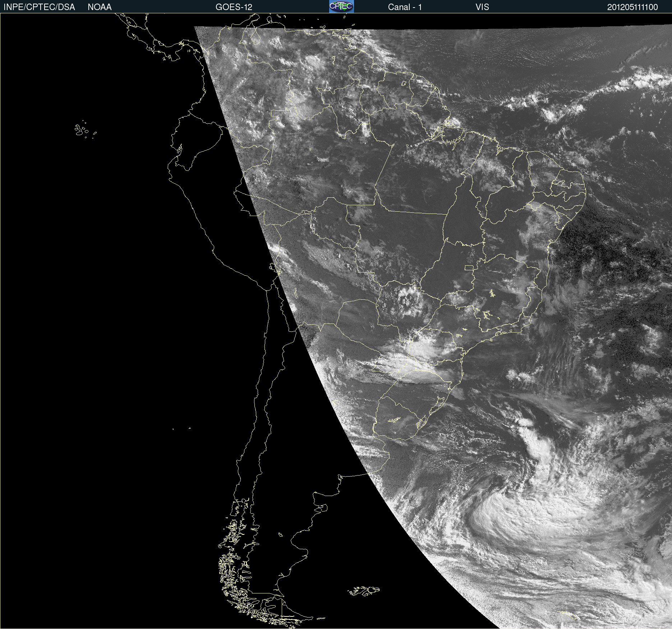Click the INPE/CPTEC/DSA header text
This screenshot has width=672, height=629.
(39, 7)
